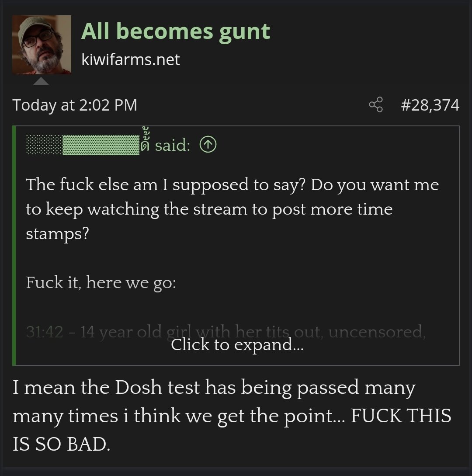The image size is (472, 476).
Task: Click the redacted quoted username
Action: pyautogui.click(x=83, y=145)
